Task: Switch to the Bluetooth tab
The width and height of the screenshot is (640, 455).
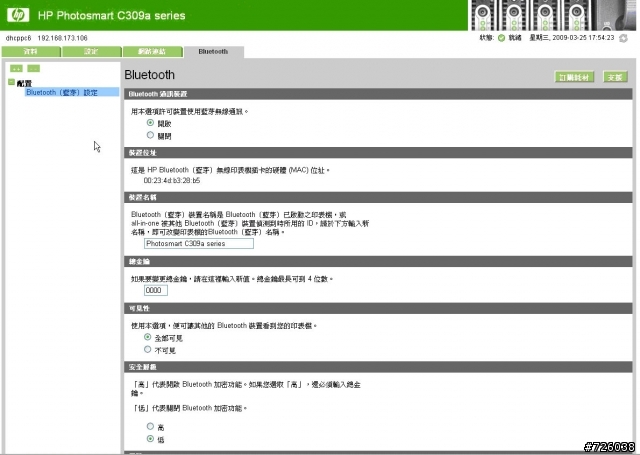Action: pos(213,51)
